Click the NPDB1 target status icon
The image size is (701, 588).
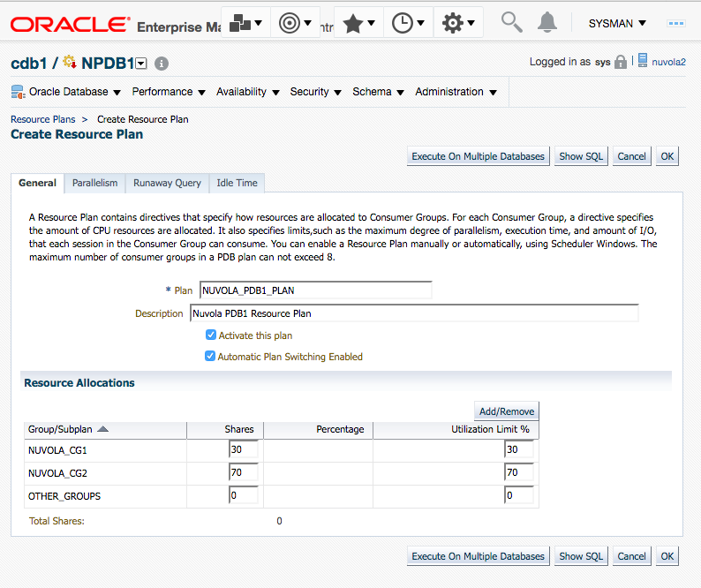pyautogui.click(x=69, y=62)
